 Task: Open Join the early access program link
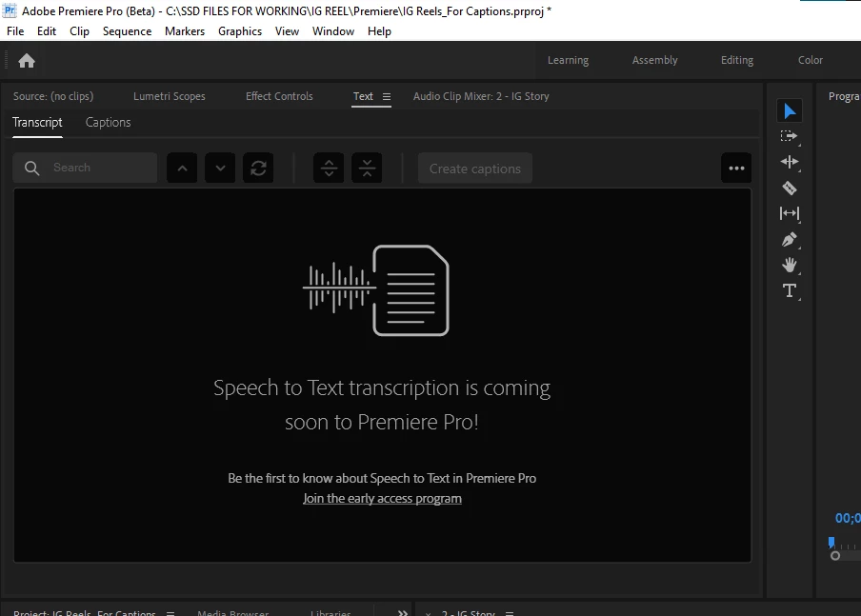click(x=382, y=499)
